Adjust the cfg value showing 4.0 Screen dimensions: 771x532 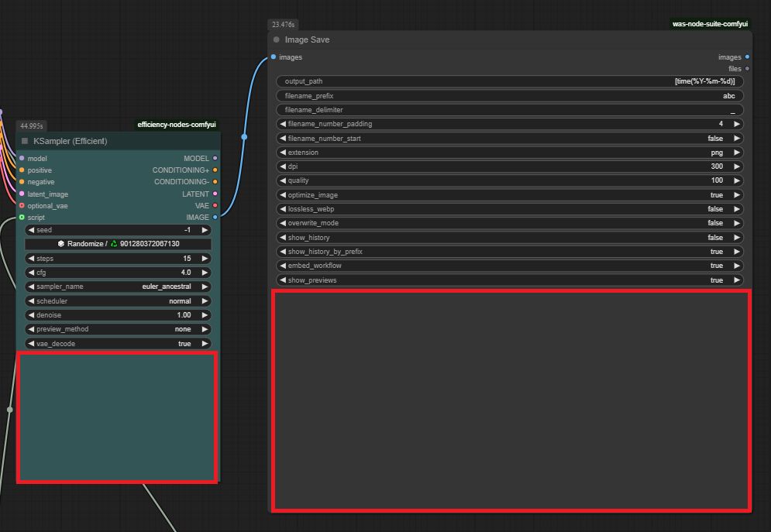[118, 272]
